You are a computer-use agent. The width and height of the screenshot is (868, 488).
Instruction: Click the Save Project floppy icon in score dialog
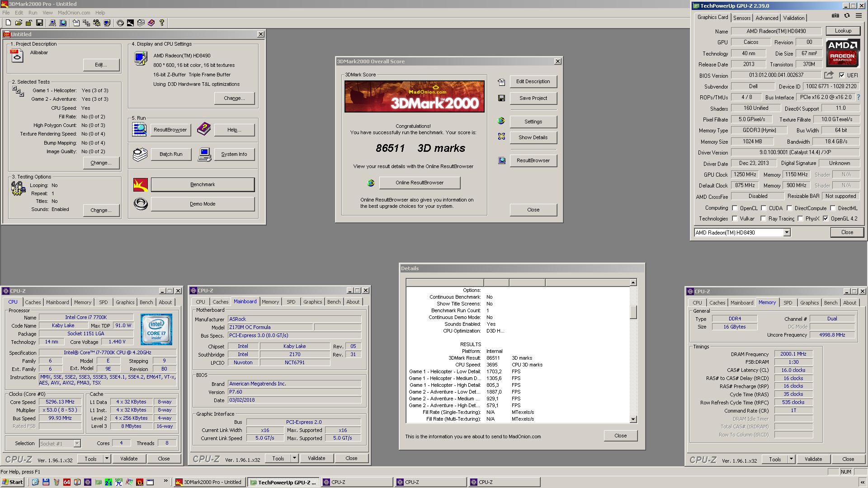pos(501,98)
